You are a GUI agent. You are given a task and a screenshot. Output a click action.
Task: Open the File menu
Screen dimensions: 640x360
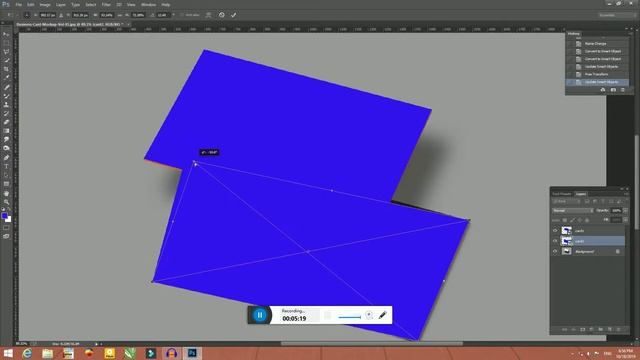coord(18,4)
